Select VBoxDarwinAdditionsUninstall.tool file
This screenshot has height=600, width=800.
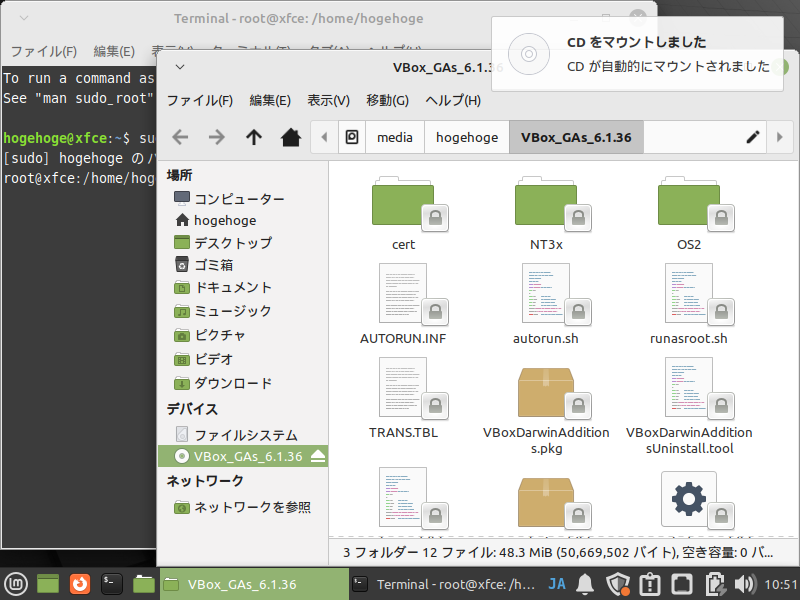(689, 407)
